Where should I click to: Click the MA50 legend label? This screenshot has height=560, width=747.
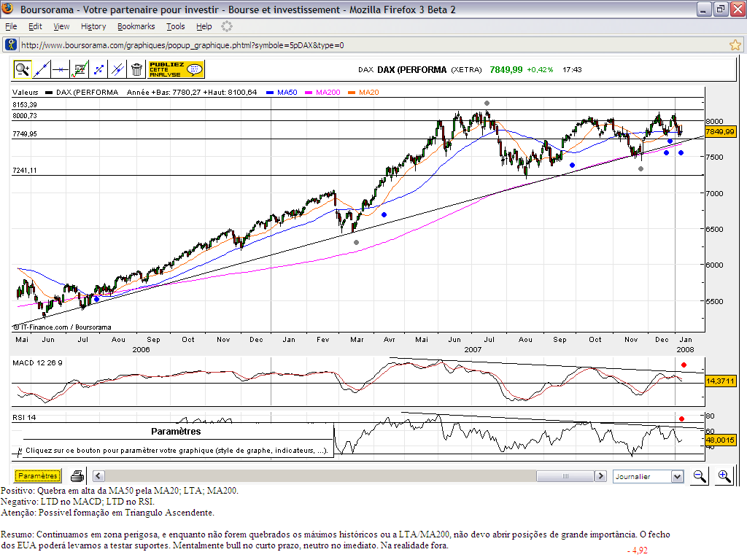tap(287, 93)
